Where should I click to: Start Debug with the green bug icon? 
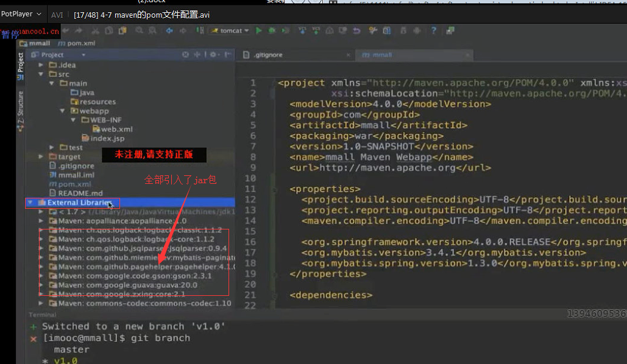pyautogui.click(x=272, y=30)
